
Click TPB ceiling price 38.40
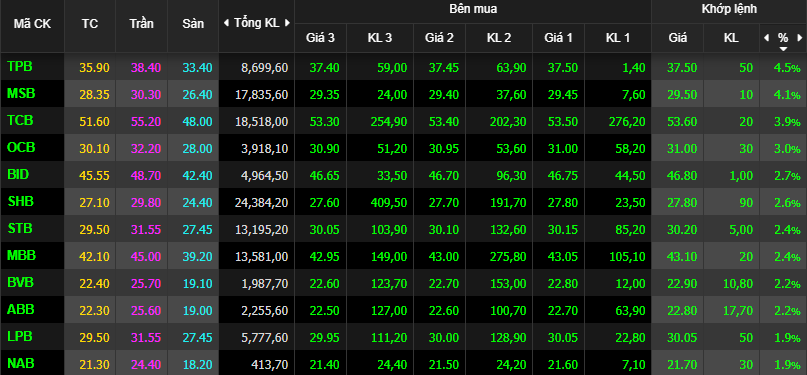tap(145, 67)
